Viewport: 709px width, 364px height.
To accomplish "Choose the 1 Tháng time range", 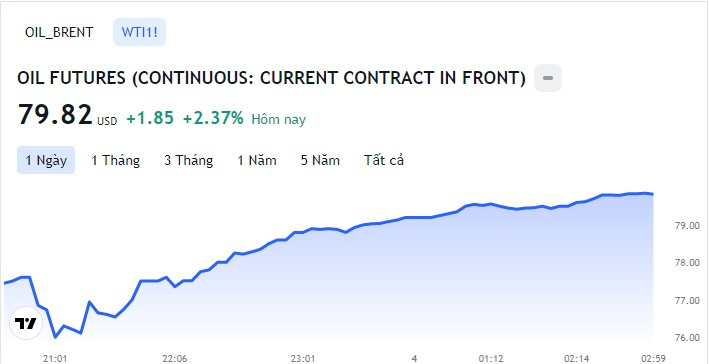I will (x=115, y=160).
